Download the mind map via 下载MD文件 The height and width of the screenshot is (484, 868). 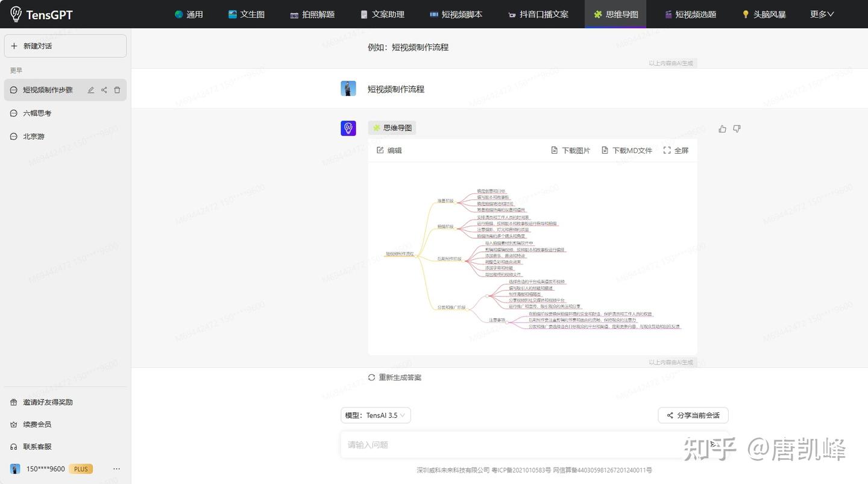coord(627,151)
